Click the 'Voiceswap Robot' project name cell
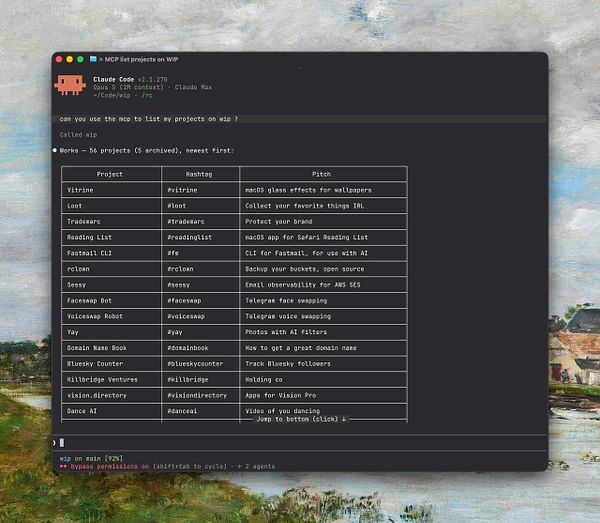Viewport: 600px width, 523px height. pyautogui.click(x=95, y=316)
